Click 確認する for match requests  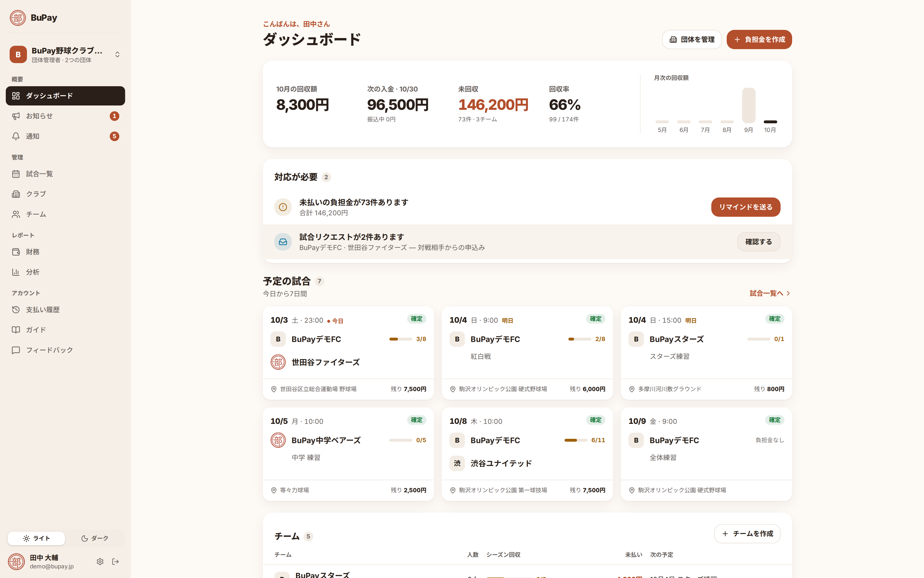pos(758,242)
